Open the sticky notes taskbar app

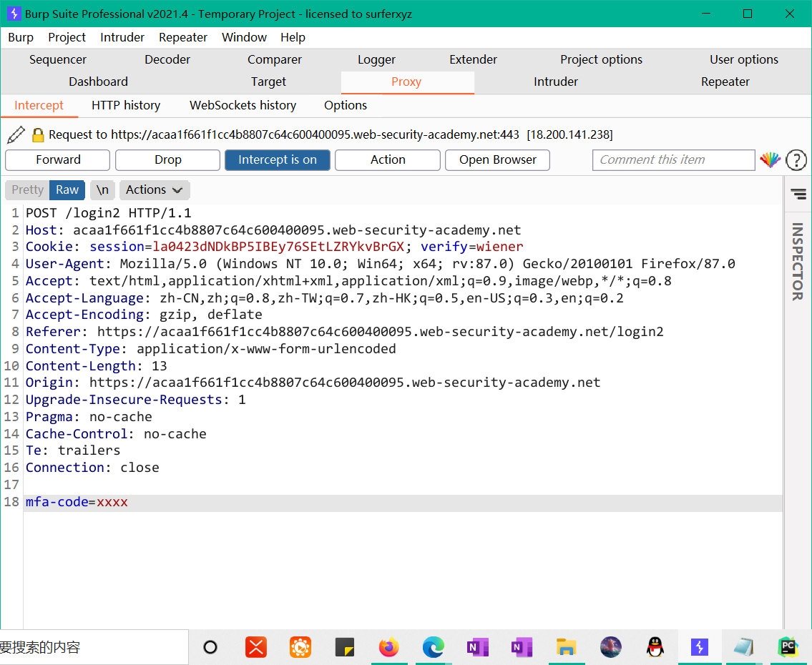(x=344, y=647)
